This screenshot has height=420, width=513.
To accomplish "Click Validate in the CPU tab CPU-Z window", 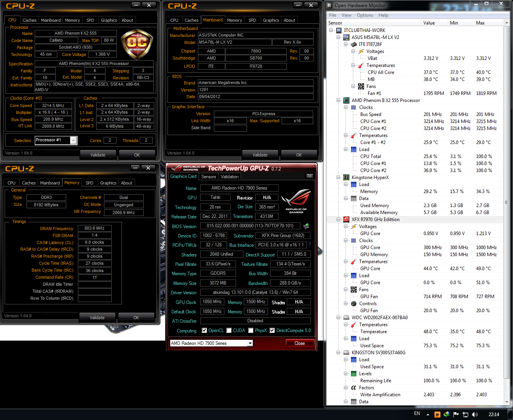I will click(98, 155).
